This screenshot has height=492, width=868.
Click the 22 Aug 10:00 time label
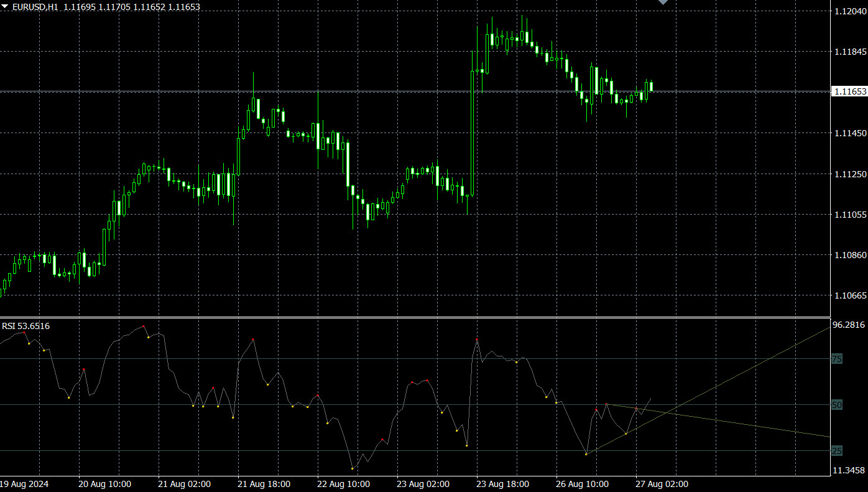[344, 484]
